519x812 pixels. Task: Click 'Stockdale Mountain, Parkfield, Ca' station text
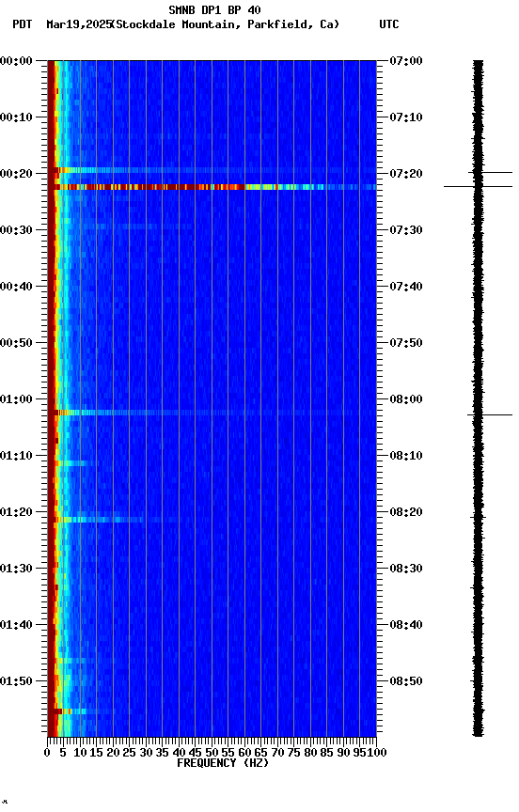(228, 24)
